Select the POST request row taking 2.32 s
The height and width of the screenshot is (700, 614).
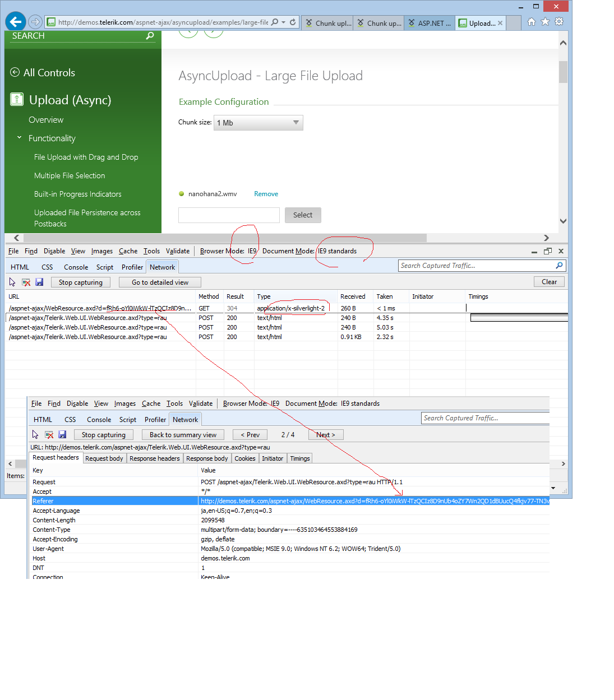tap(286, 337)
